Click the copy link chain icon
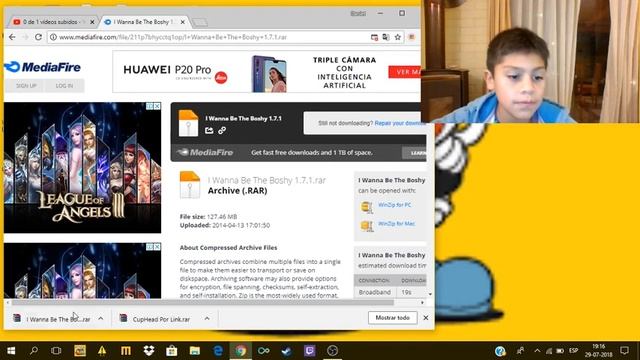Screen dimensions: 640x360 (222, 130)
